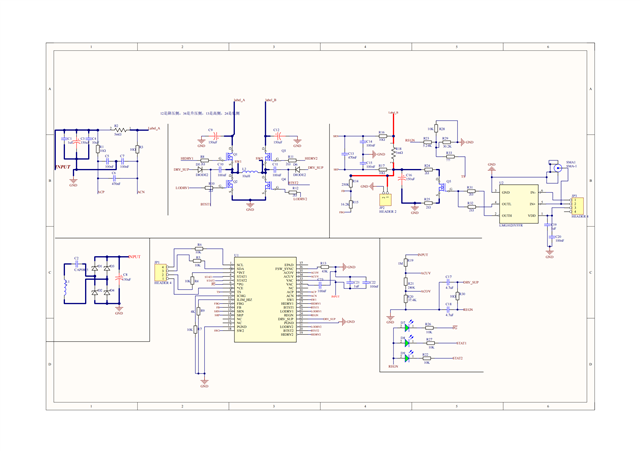The height and width of the screenshot is (452, 640).
Task: Select inductor L1 between the MOSFET pairs
Action: click(250, 171)
